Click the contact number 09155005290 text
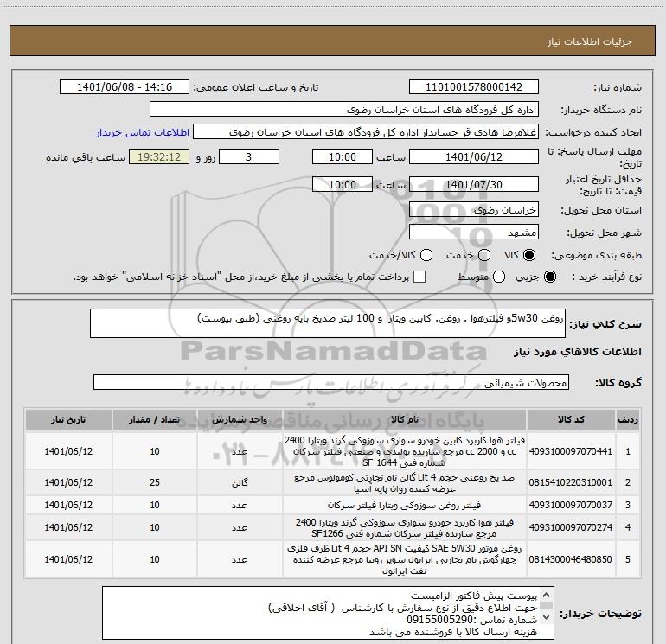666x644 pixels. pyautogui.click(x=439, y=620)
